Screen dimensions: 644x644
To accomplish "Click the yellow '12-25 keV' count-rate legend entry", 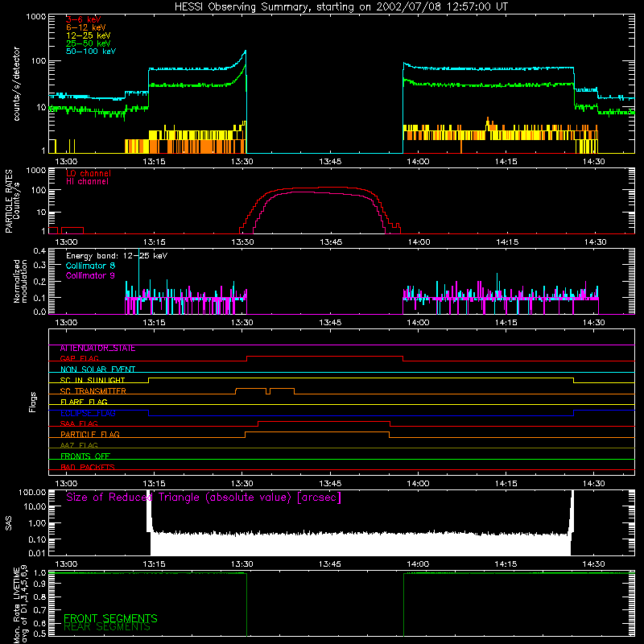I will 89,35.
